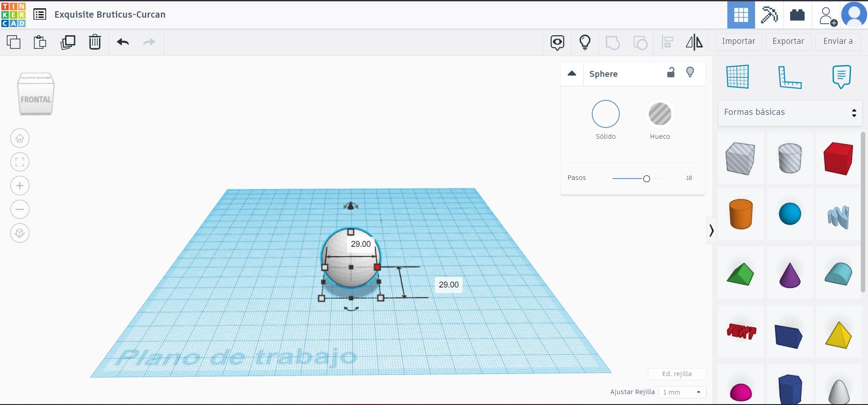
Task: Click the Pasos slider handle
Action: coord(646,179)
